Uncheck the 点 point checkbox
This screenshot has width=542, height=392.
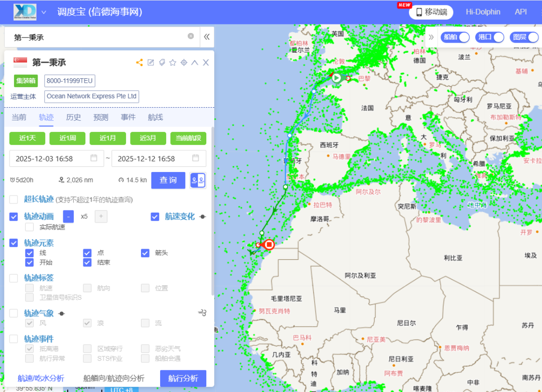(87, 253)
